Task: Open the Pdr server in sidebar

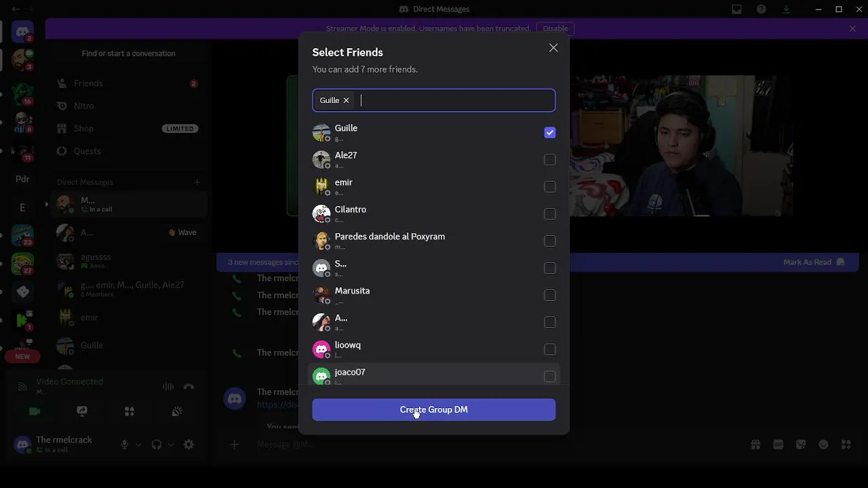Action: 22,179
